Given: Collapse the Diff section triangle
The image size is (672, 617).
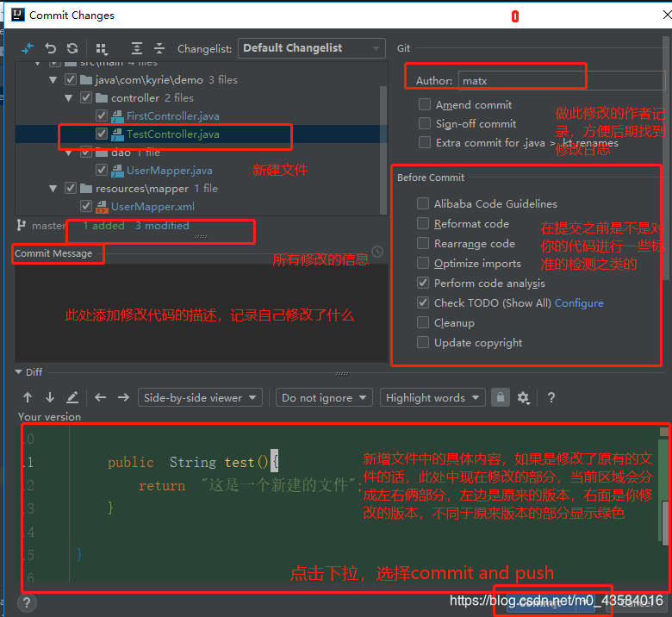Looking at the screenshot, I should pyautogui.click(x=18, y=371).
